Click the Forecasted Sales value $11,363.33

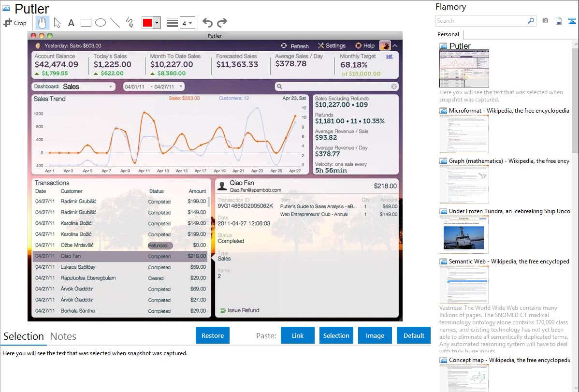237,64
